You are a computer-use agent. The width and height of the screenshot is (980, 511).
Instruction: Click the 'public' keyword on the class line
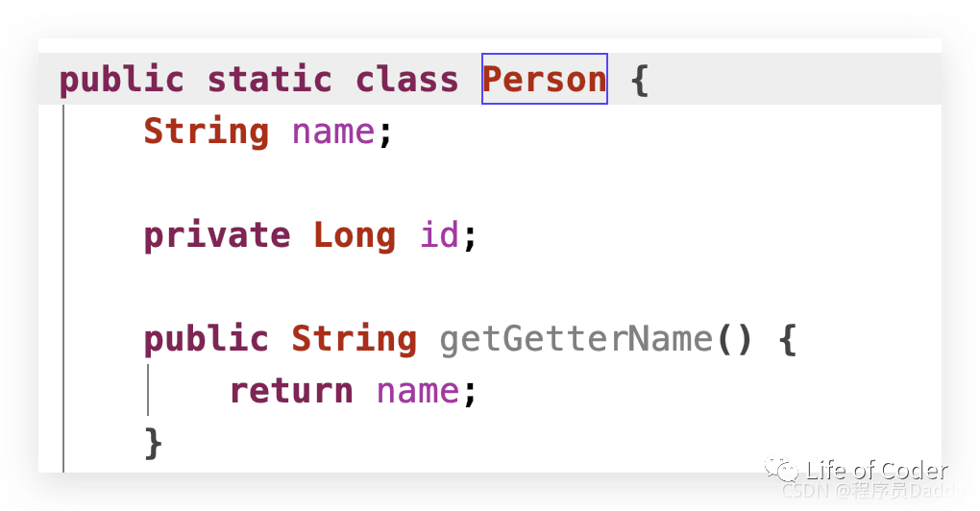pyautogui.click(x=121, y=79)
